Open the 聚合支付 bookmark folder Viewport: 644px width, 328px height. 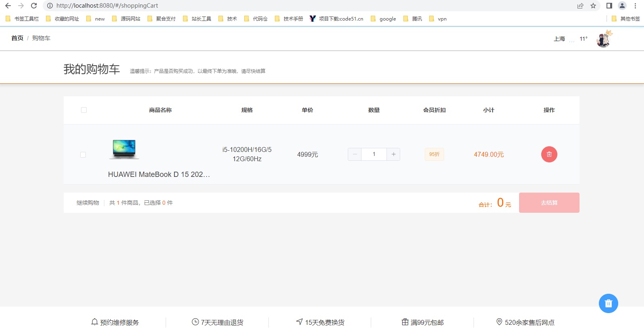pyautogui.click(x=162, y=19)
